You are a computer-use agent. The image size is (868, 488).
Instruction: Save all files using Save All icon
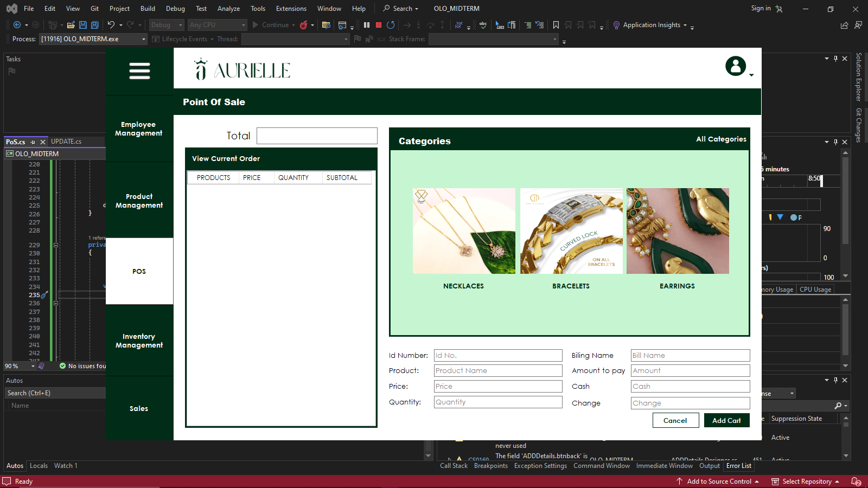[95, 25]
